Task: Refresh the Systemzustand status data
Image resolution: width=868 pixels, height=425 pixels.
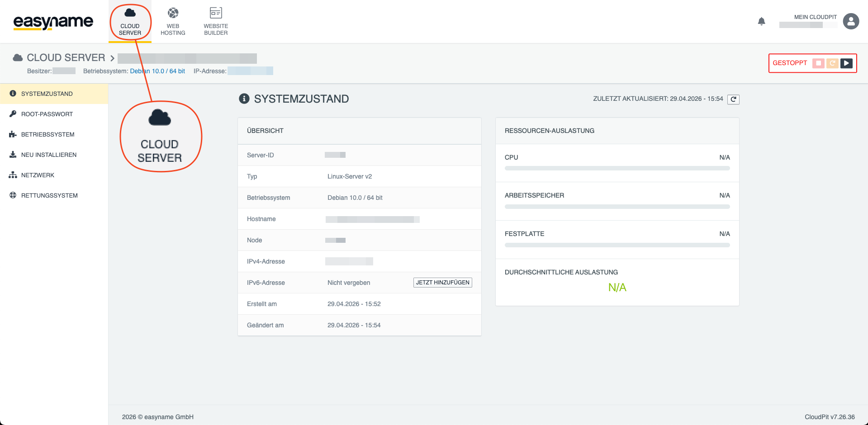Action: pyautogui.click(x=733, y=99)
